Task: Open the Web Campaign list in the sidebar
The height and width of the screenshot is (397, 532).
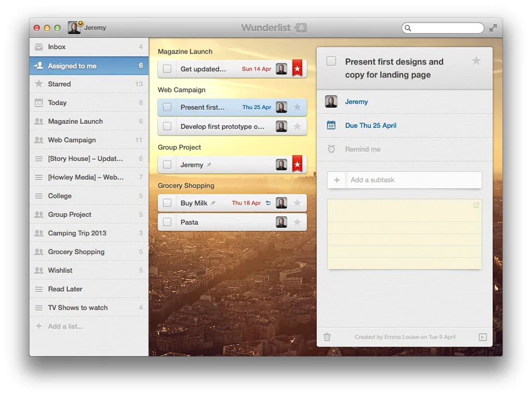Action: pyautogui.click(x=89, y=140)
